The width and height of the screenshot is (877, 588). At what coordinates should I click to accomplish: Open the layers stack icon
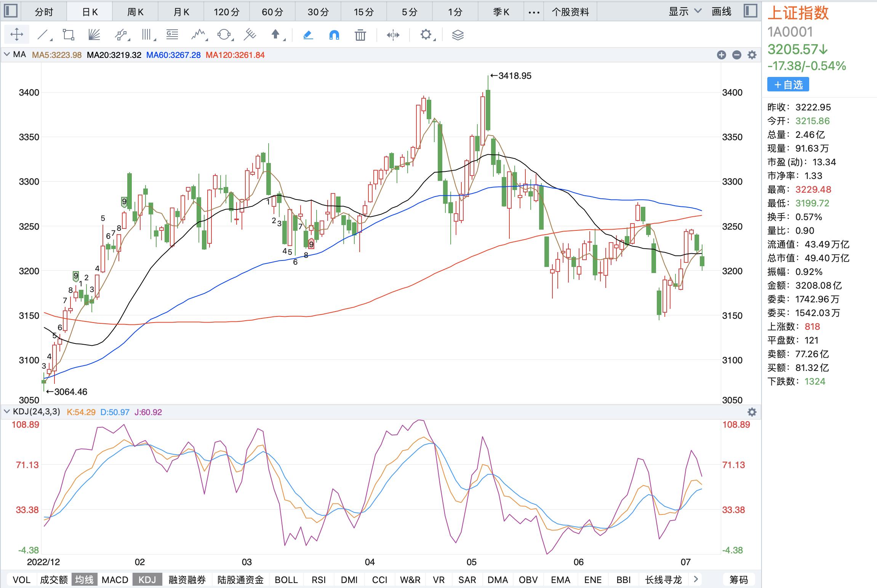tap(458, 35)
